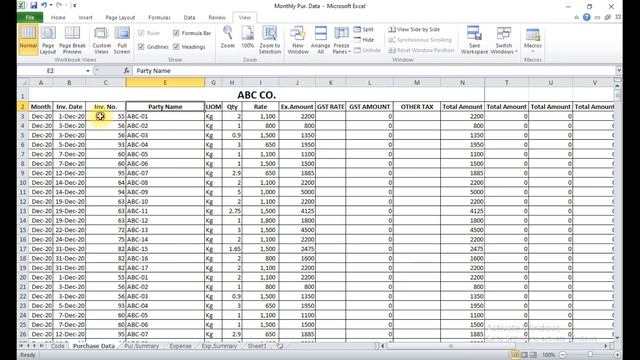Switch to Normal workbook view
This screenshot has width=640, height=360.
[28, 40]
